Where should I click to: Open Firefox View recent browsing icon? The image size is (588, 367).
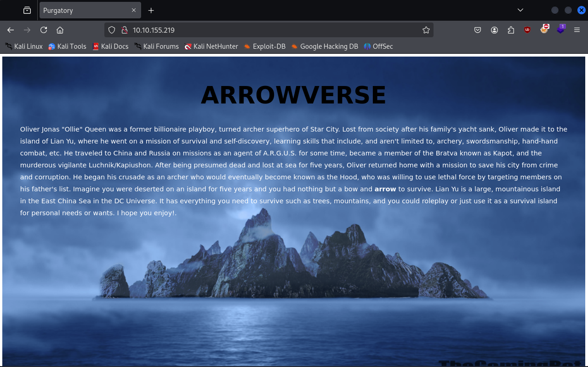[27, 10]
